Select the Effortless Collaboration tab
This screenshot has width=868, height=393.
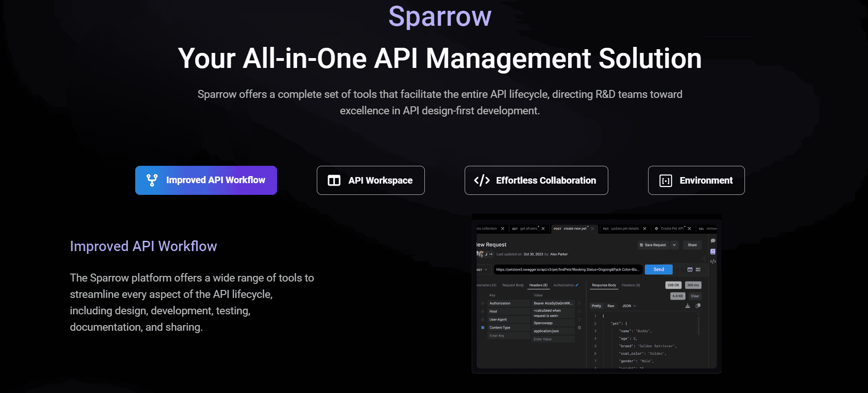pyautogui.click(x=536, y=180)
